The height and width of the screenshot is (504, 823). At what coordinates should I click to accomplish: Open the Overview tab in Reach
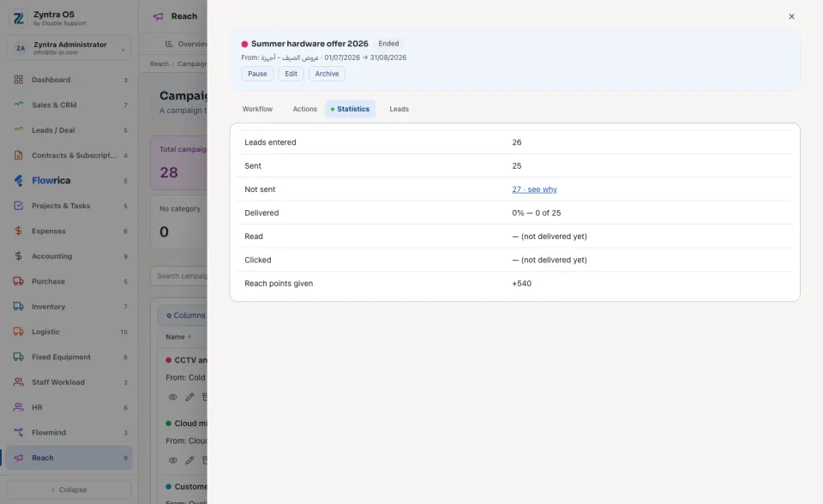click(x=185, y=44)
